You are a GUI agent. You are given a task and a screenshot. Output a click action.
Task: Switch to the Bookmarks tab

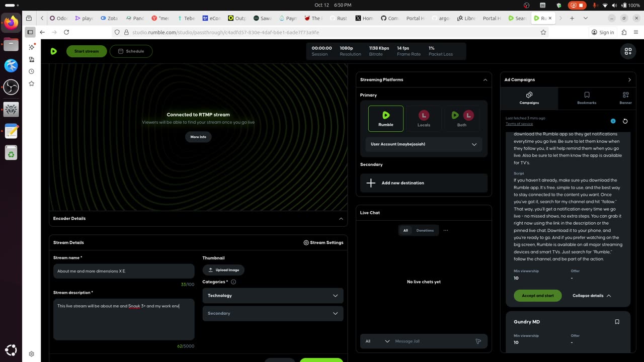pyautogui.click(x=587, y=99)
